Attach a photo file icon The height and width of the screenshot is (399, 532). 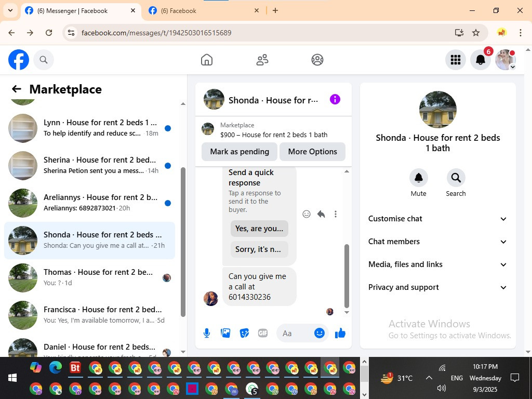point(225,333)
